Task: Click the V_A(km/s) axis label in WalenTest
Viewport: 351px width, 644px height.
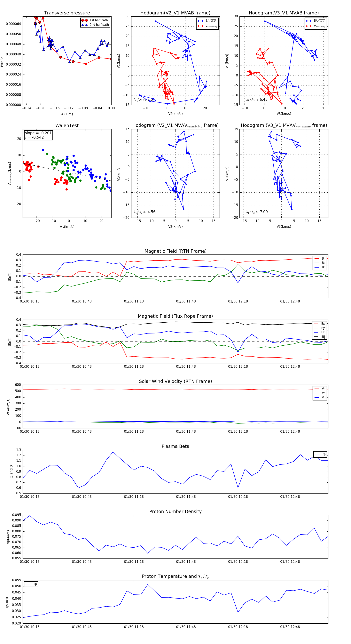Action: point(67,227)
